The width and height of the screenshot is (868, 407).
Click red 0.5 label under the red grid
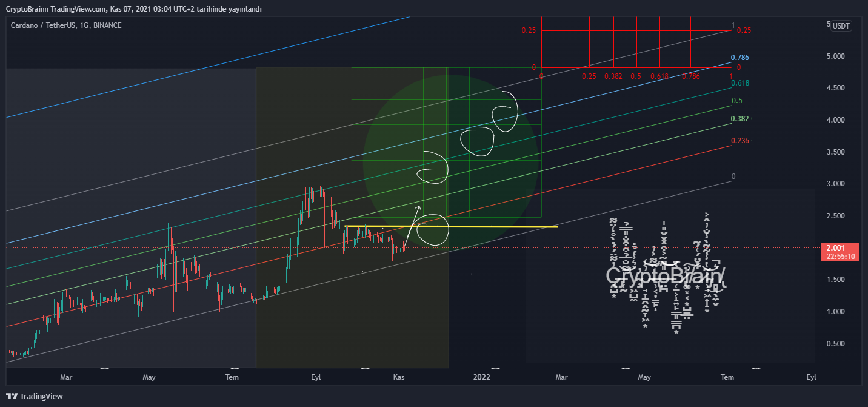[636, 76]
